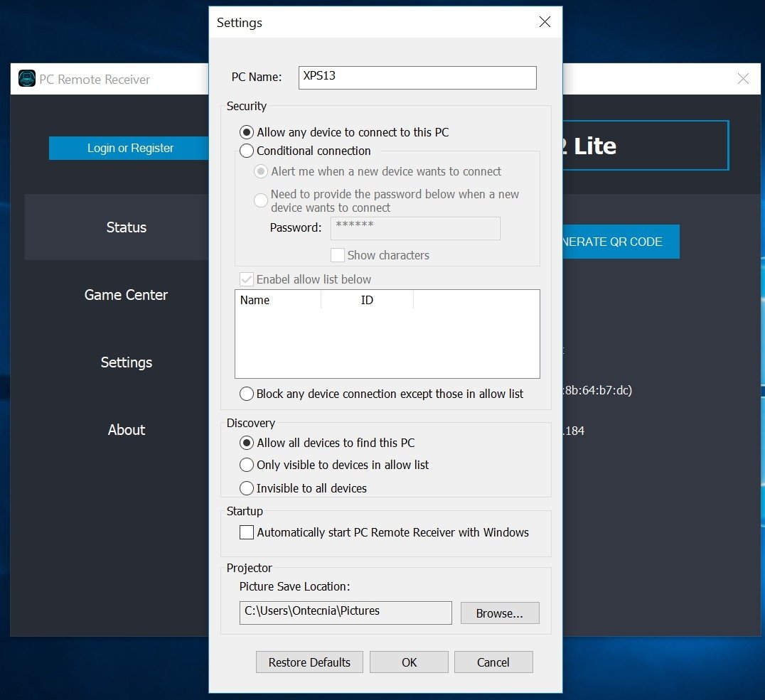
Task: Switch to the About section
Action: point(127,430)
